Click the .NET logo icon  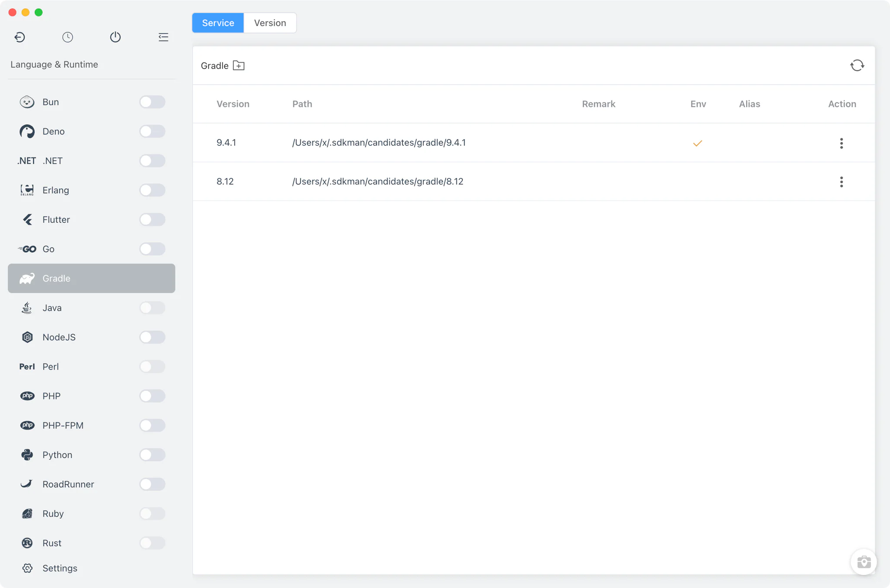[27, 161]
